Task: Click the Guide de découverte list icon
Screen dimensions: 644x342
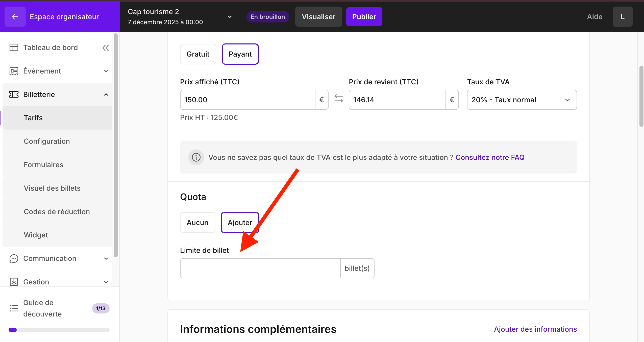Action: pyautogui.click(x=14, y=308)
